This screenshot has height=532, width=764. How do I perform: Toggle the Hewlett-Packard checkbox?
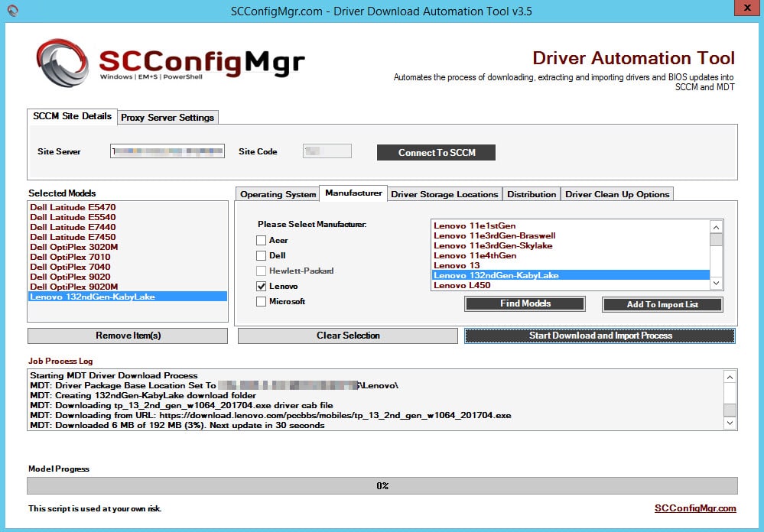261,271
